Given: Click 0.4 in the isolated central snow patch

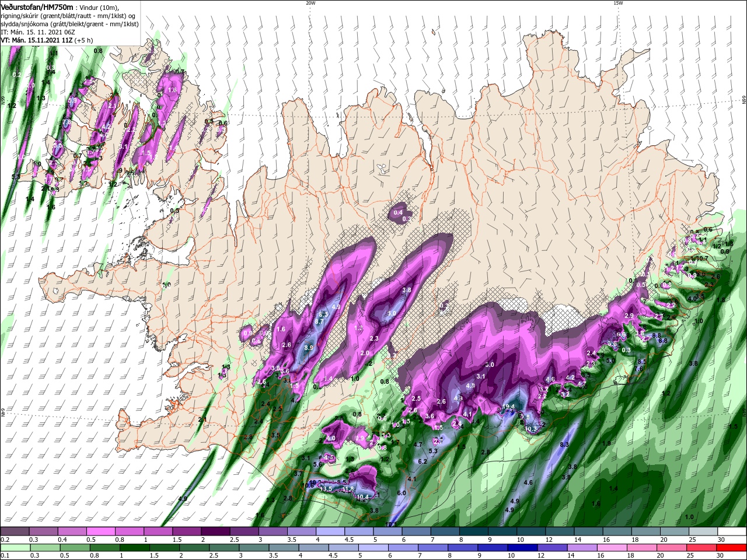Looking at the screenshot, I should click(x=397, y=213).
